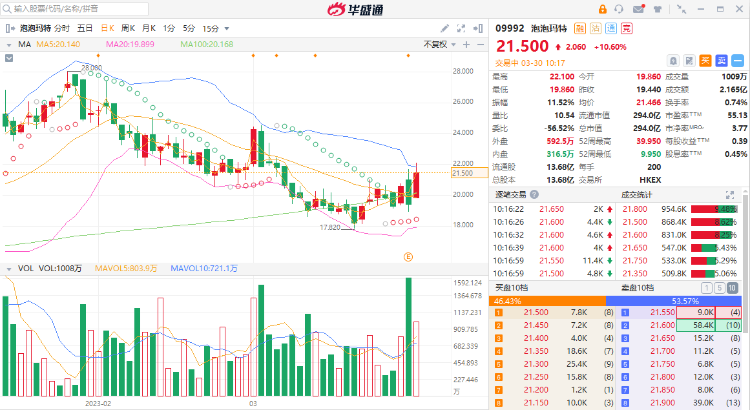Click the 9.48% volume bar for 21.800
The image size is (750, 410).
[715, 209]
